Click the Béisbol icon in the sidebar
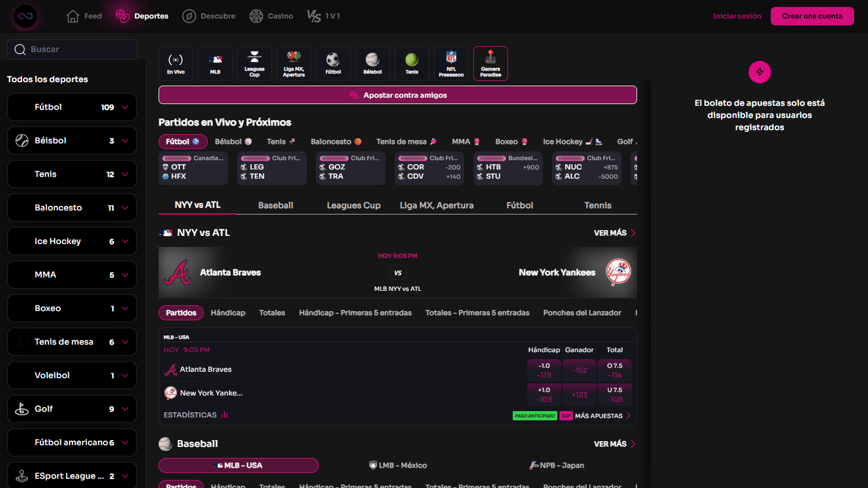The image size is (868, 488). 22,141
